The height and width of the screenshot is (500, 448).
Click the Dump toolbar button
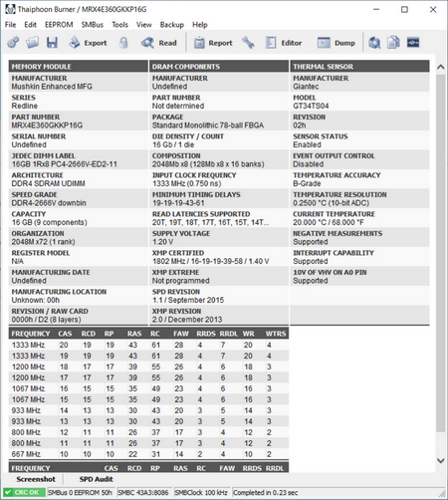[336, 43]
